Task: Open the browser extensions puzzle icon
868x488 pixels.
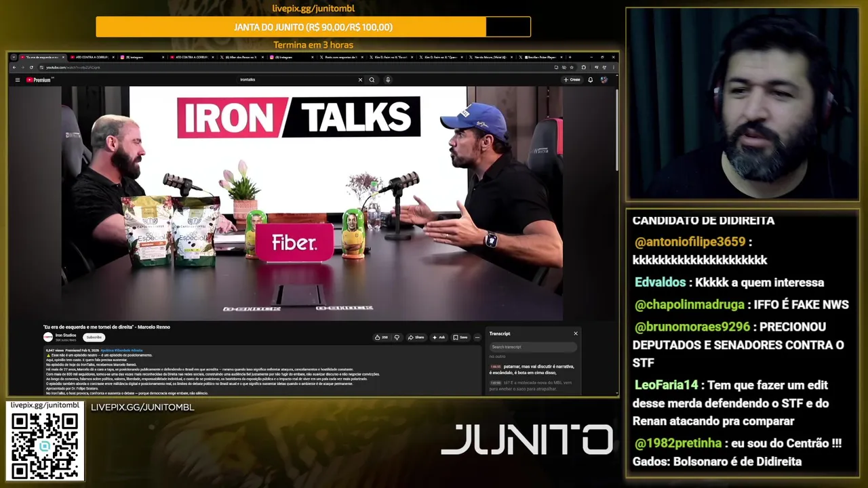Action: (x=584, y=68)
